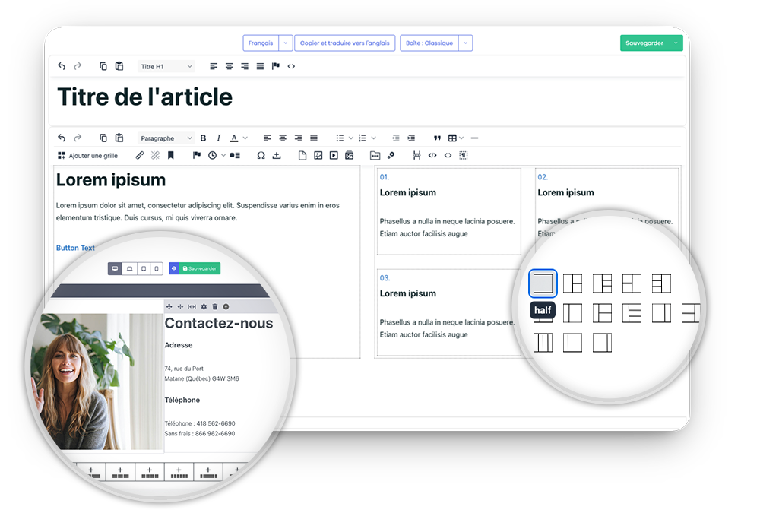Screen dimensions: 760x532
Task: Expand the Français language dropdown arrow
Action: tap(285, 43)
